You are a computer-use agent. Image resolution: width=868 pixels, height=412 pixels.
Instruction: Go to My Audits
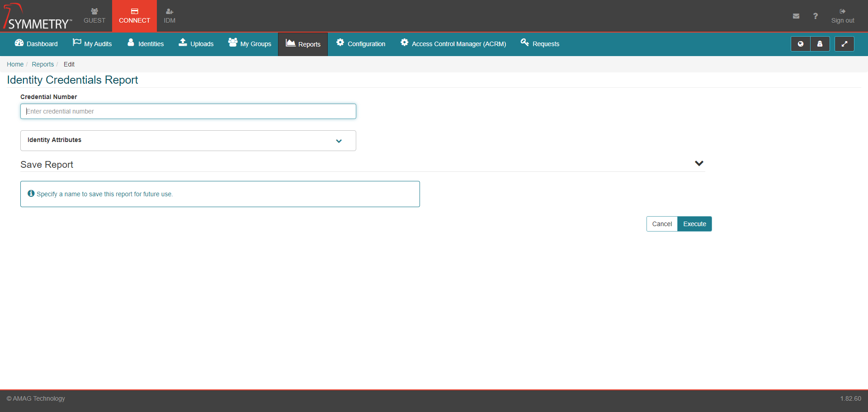92,44
